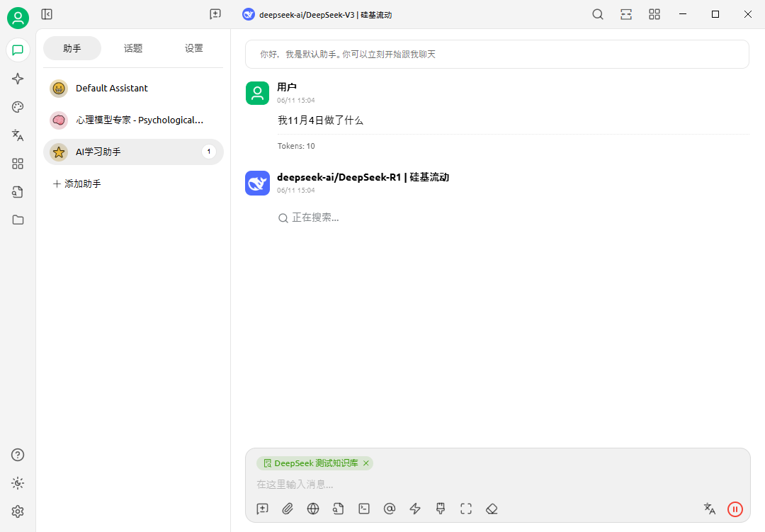Click the @ mention model icon
Viewport: 765px width, 532px height.
click(x=390, y=509)
